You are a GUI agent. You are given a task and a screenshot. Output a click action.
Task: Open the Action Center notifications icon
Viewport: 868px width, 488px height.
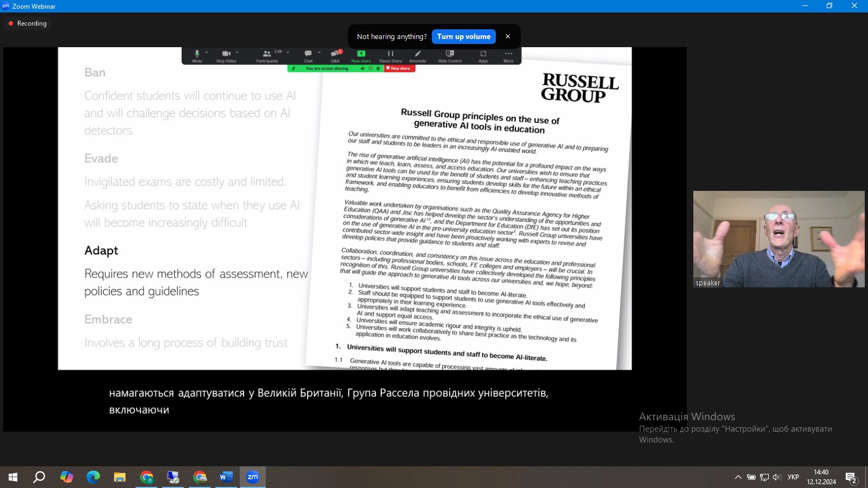pyautogui.click(x=851, y=478)
